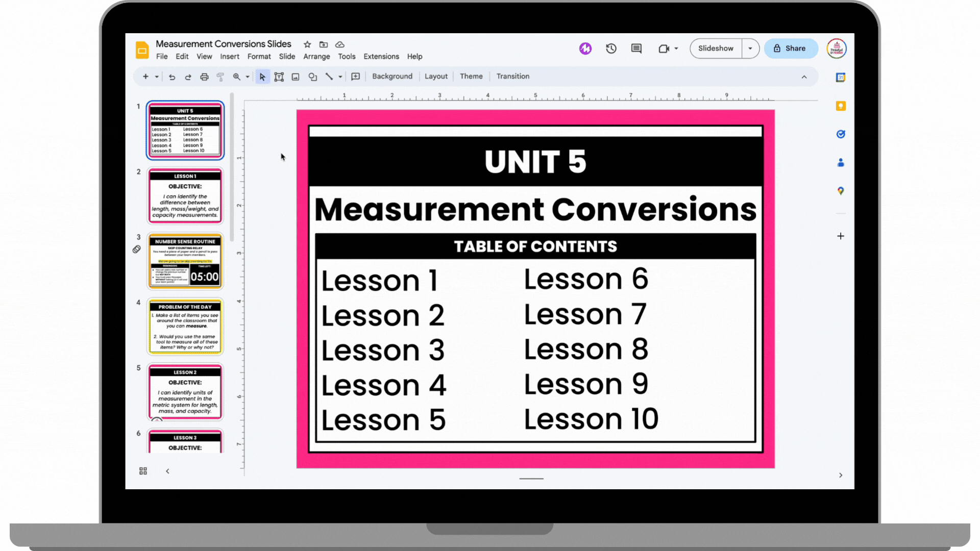Add a new slide with plus icon
Viewport: 980px width, 551px height.
pos(145,77)
